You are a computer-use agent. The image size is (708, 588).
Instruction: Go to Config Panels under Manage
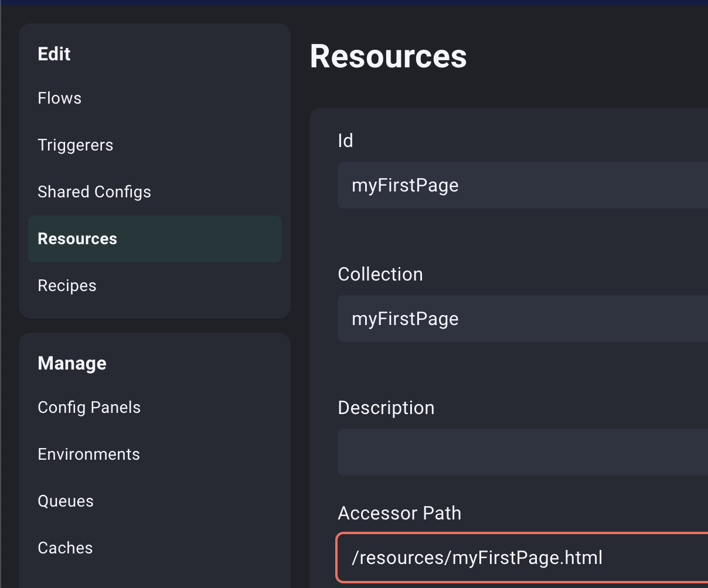89,407
